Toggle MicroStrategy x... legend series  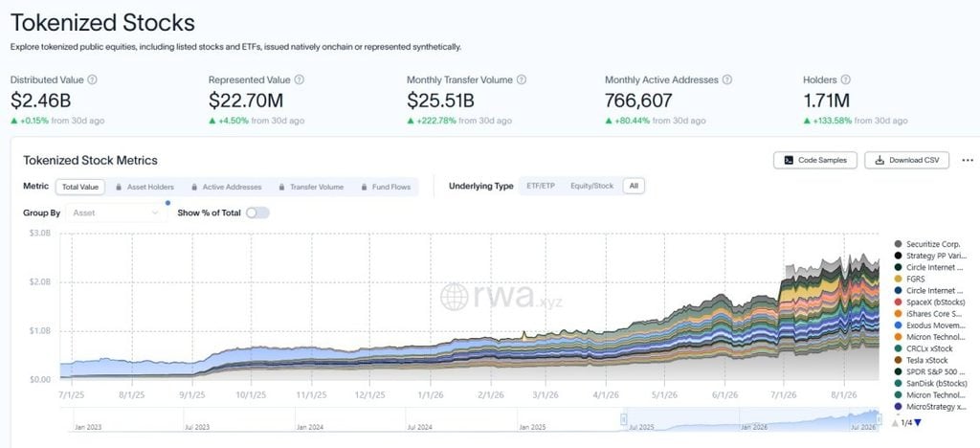[930, 407]
